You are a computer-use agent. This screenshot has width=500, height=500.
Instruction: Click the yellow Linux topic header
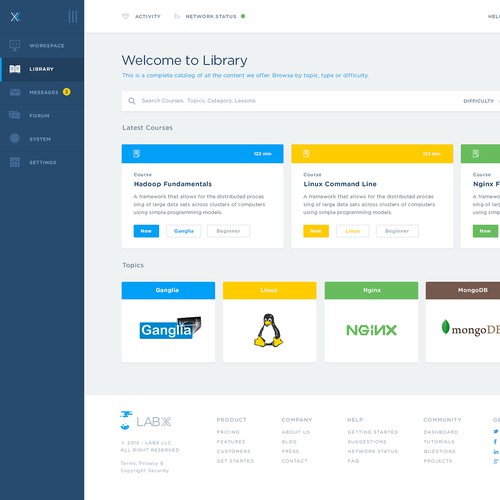pos(270,290)
